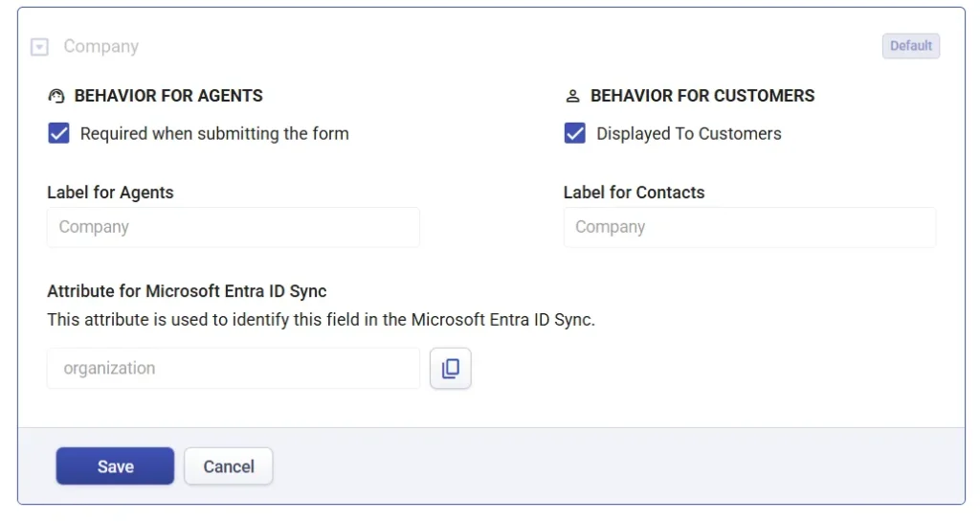Screen dimensions: 980x522
Task: Click the Label for Agents field
Action: click(x=234, y=227)
